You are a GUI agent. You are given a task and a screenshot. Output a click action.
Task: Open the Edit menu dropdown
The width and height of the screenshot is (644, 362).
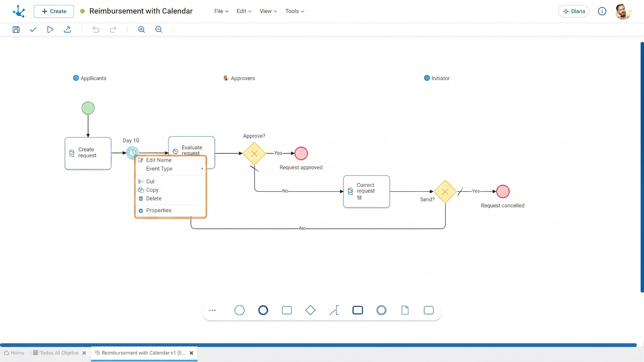tap(244, 11)
